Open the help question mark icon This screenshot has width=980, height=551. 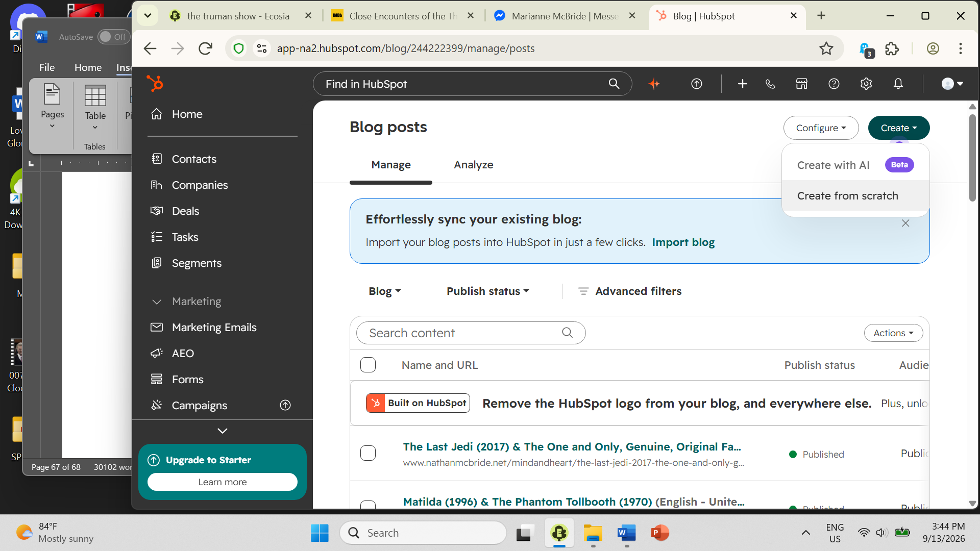click(x=834, y=84)
